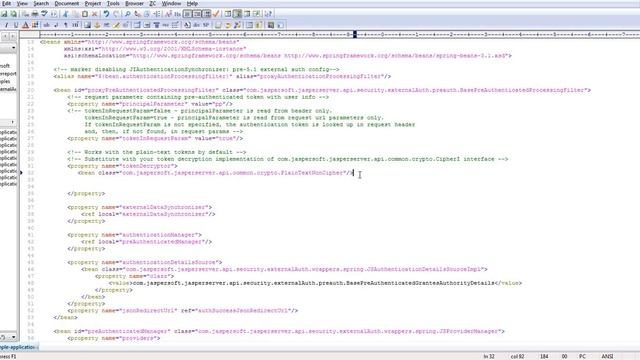Screen dimensions: 640x360
Task: Click the 'PC' line-ending status entry
Action: pos(582,356)
